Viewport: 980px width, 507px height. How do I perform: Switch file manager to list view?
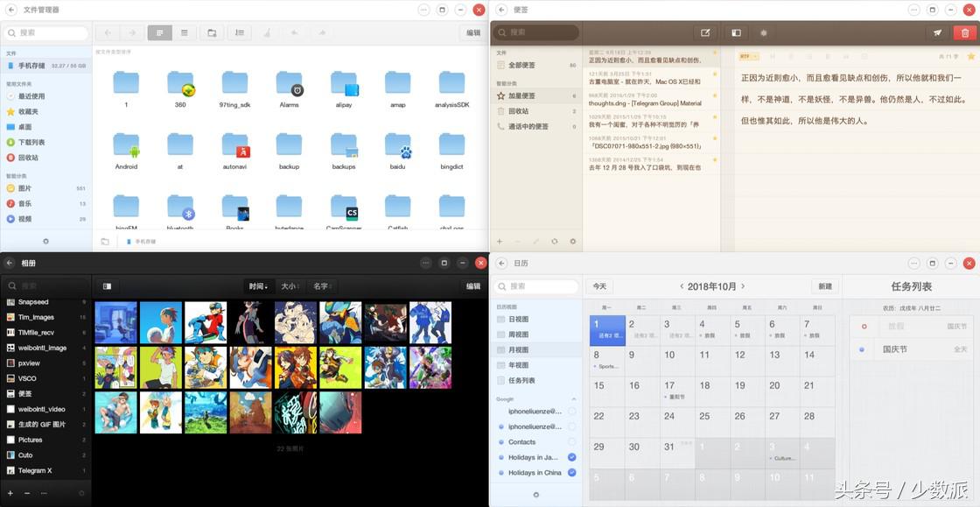coord(184,33)
